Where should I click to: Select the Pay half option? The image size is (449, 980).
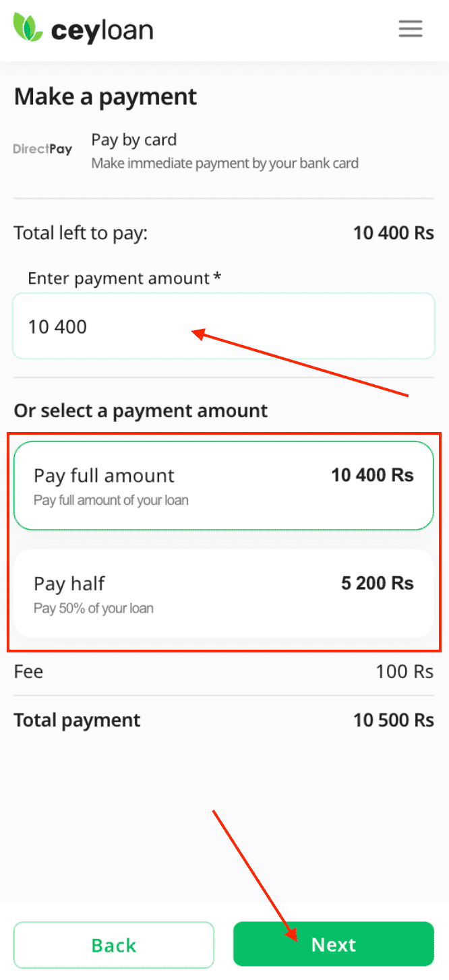click(x=222, y=593)
